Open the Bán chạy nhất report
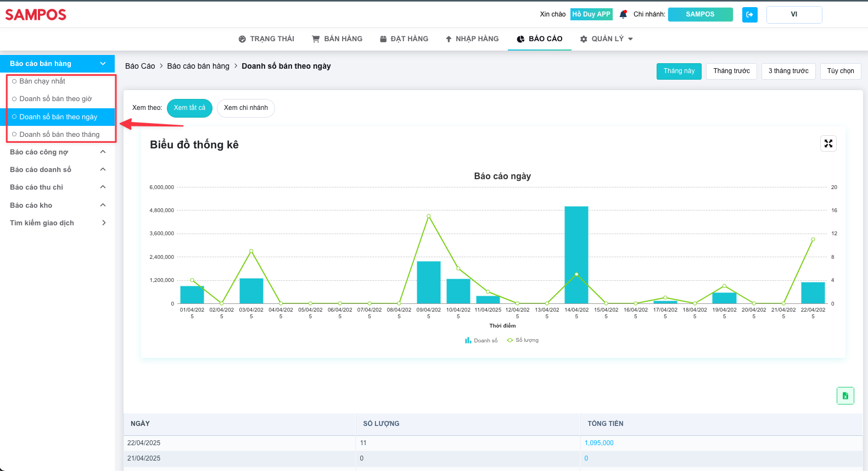 coord(42,81)
